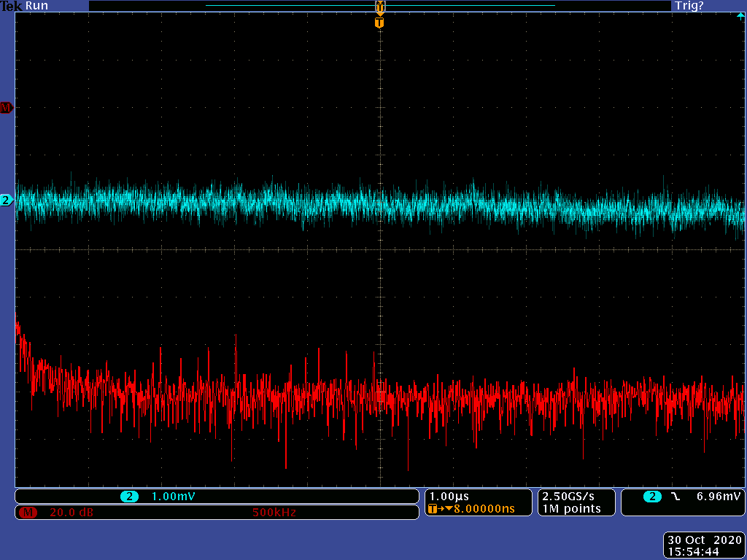This screenshot has width=747, height=560.
Task: Click the cyan channel 2 badge in the 1.00mV readout
Action: [130, 497]
